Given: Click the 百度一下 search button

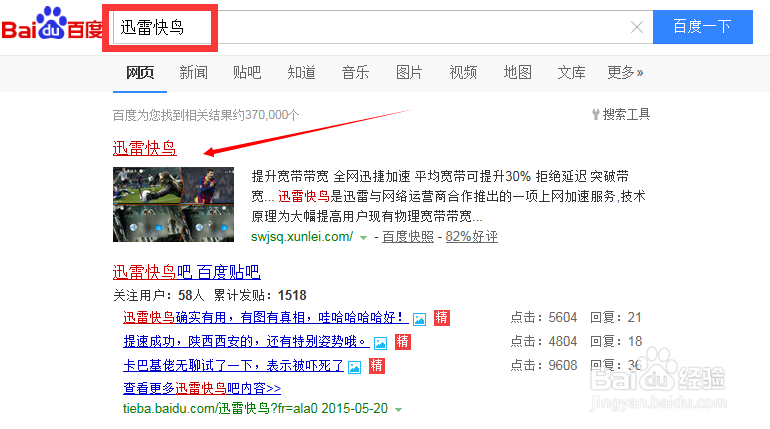Looking at the screenshot, I should pos(702,27).
